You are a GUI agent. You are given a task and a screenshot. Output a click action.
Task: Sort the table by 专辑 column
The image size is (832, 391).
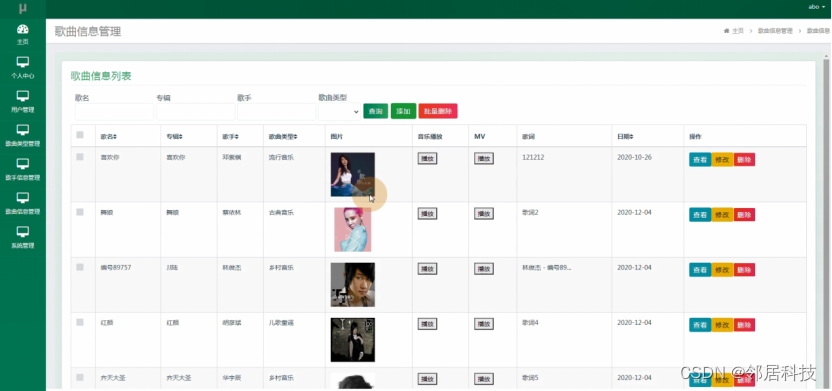point(175,137)
